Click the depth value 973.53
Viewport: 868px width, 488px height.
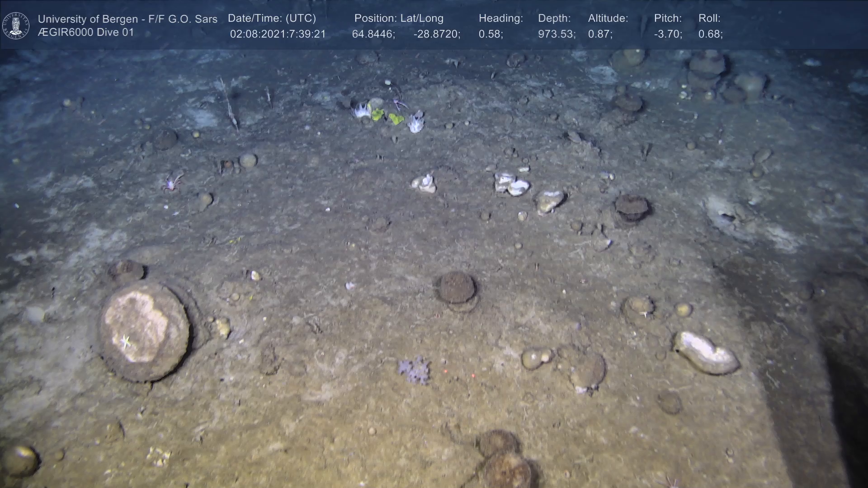click(x=557, y=34)
